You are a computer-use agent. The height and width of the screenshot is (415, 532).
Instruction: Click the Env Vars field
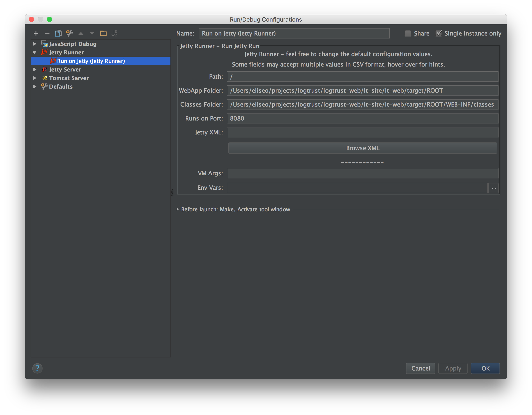[x=357, y=188]
